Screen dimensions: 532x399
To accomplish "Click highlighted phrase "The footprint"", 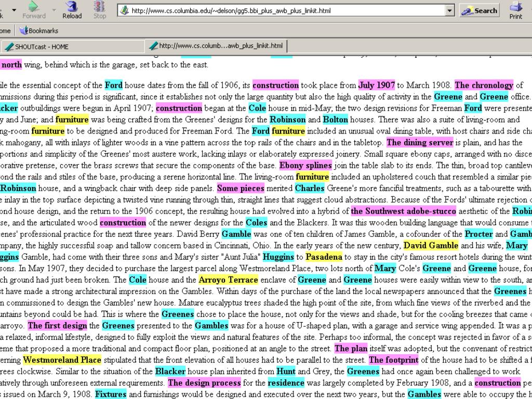I will 394,360.
